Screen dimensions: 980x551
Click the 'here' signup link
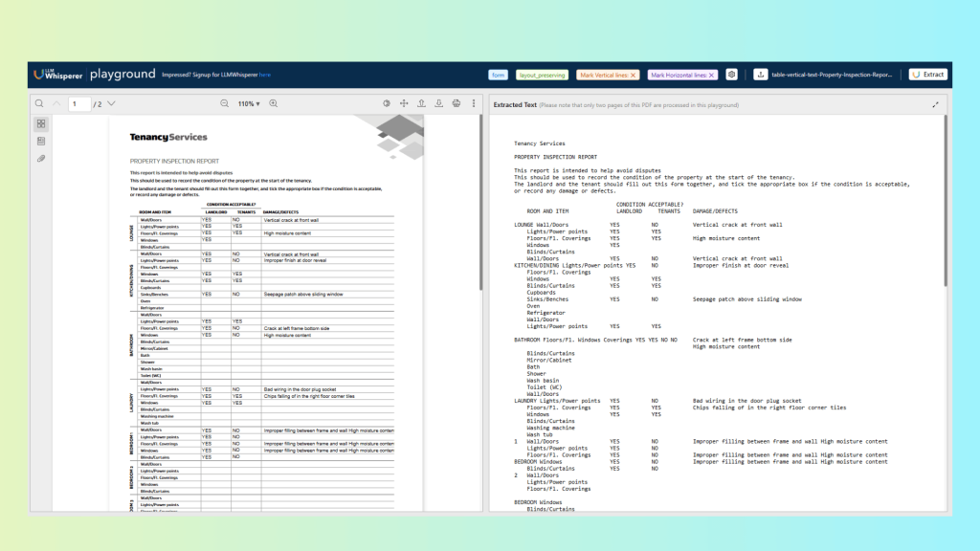265,75
